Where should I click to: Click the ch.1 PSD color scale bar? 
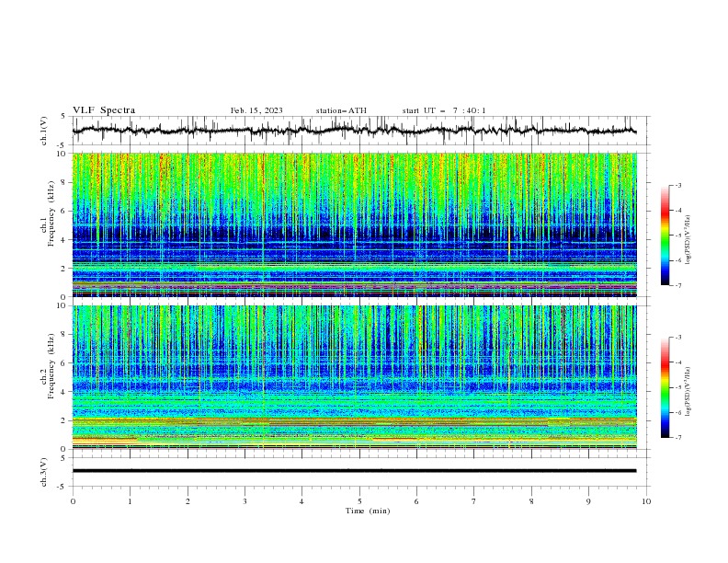(665, 236)
